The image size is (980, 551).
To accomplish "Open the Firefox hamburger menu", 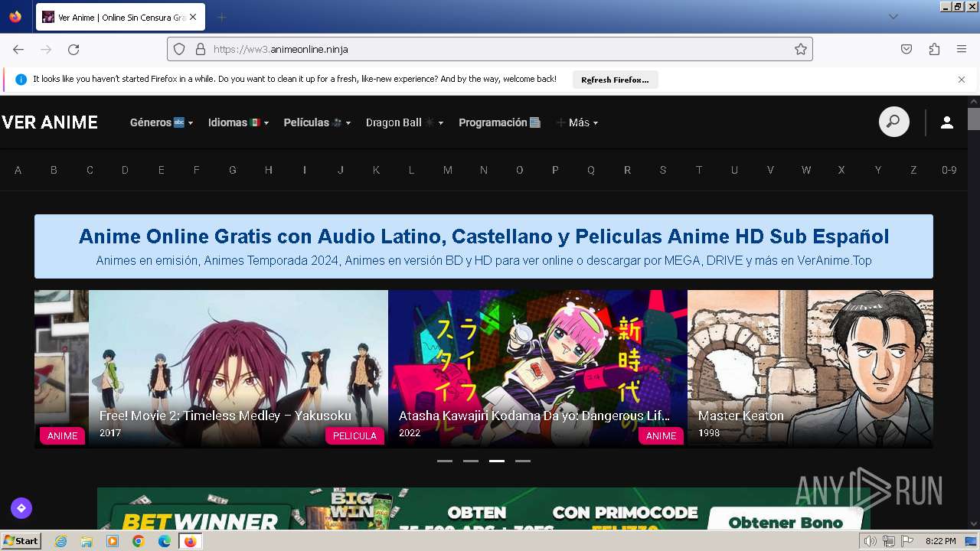I will tap(962, 49).
